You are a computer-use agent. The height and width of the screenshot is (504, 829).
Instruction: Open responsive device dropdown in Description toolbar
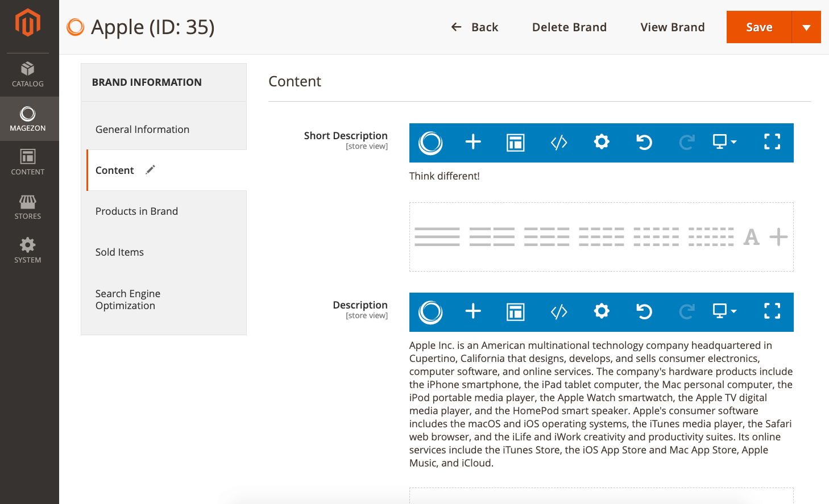tap(725, 311)
